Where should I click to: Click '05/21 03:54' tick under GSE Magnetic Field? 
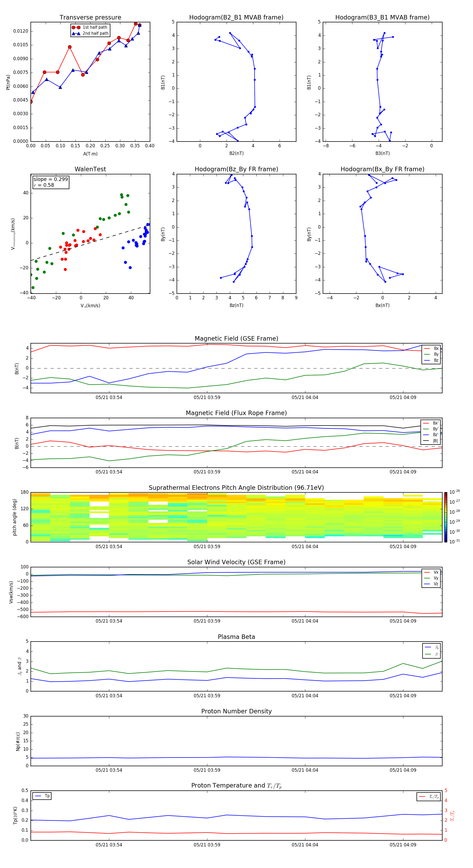click(x=109, y=398)
